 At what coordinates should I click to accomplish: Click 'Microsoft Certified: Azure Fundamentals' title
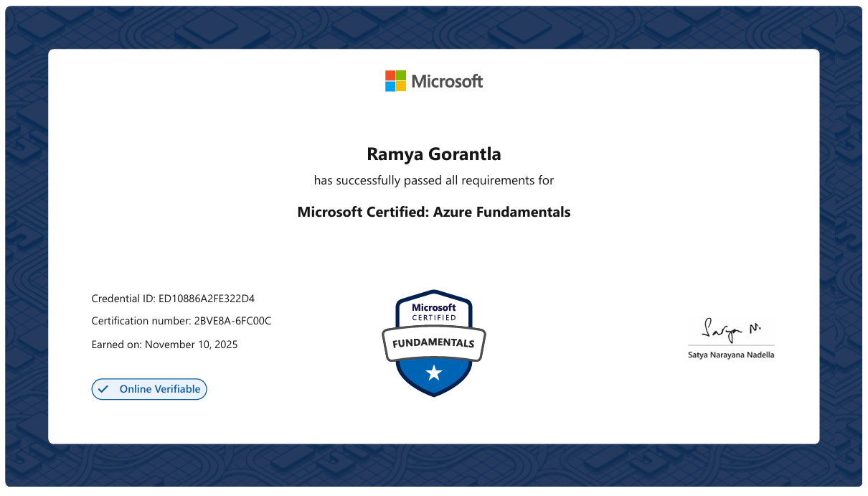coord(434,212)
